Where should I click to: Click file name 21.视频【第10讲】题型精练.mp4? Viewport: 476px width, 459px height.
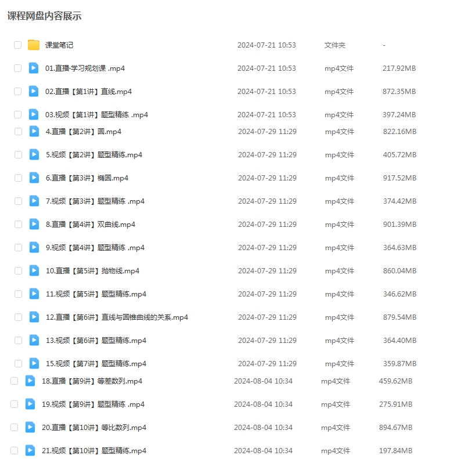click(x=94, y=451)
